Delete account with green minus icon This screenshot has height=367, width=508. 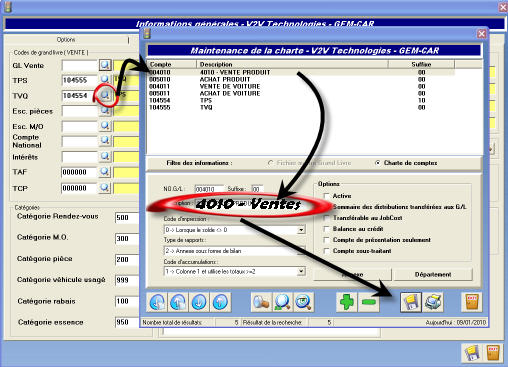[368, 302]
